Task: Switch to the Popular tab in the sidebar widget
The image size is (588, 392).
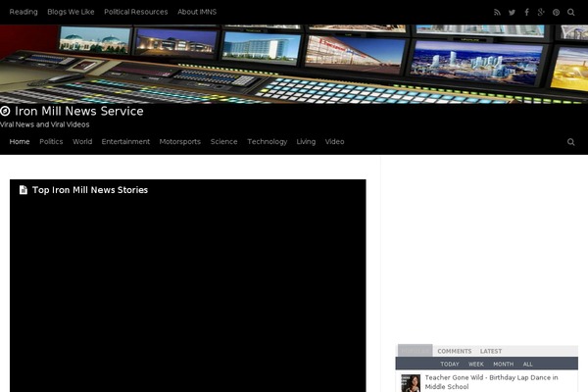Action: pos(416,351)
